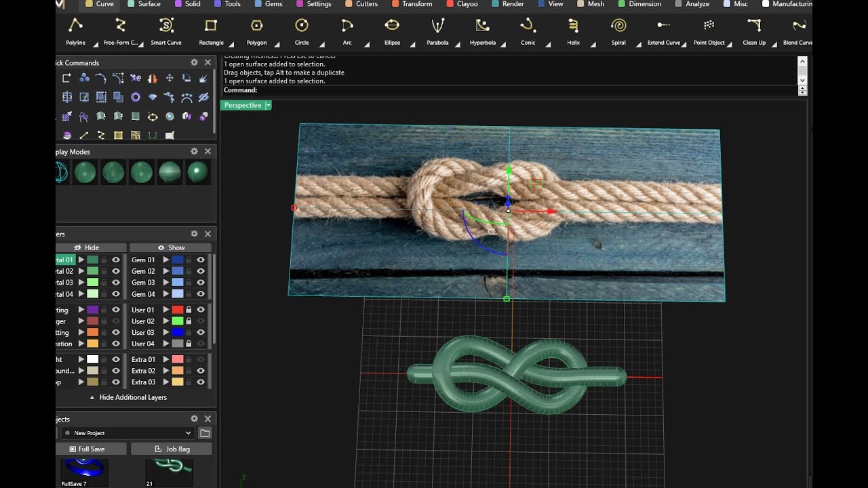This screenshot has width=868, height=488.
Task: Select the Smart Curve tool
Action: pyautogui.click(x=166, y=26)
